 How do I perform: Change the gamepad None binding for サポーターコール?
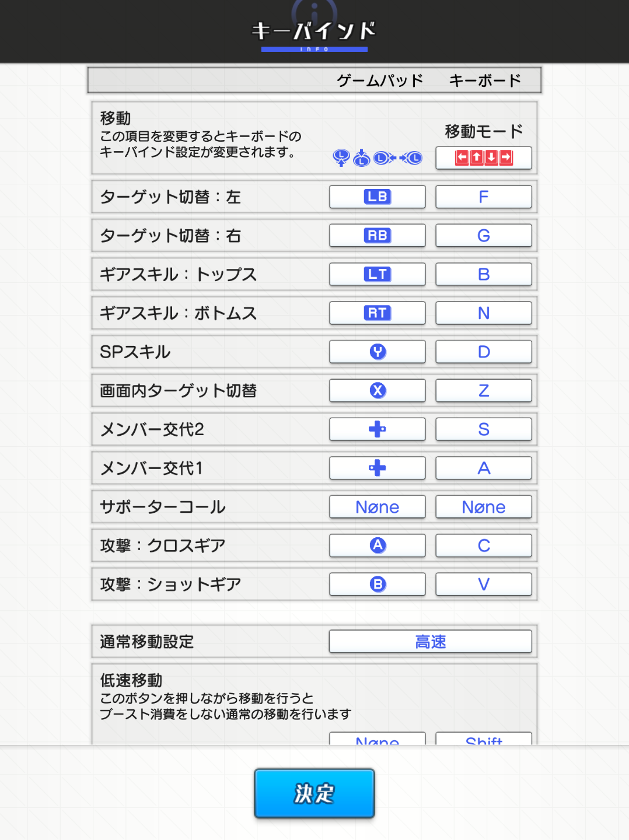point(377,507)
